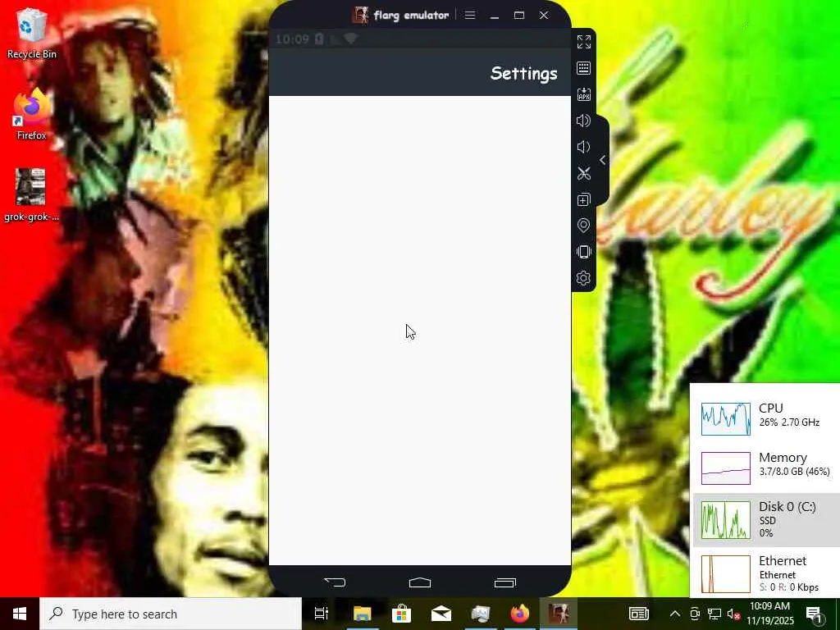This screenshot has width=840, height=630.
Task: Select the Recycle Bin desktop icon
Action: (32, 33)
